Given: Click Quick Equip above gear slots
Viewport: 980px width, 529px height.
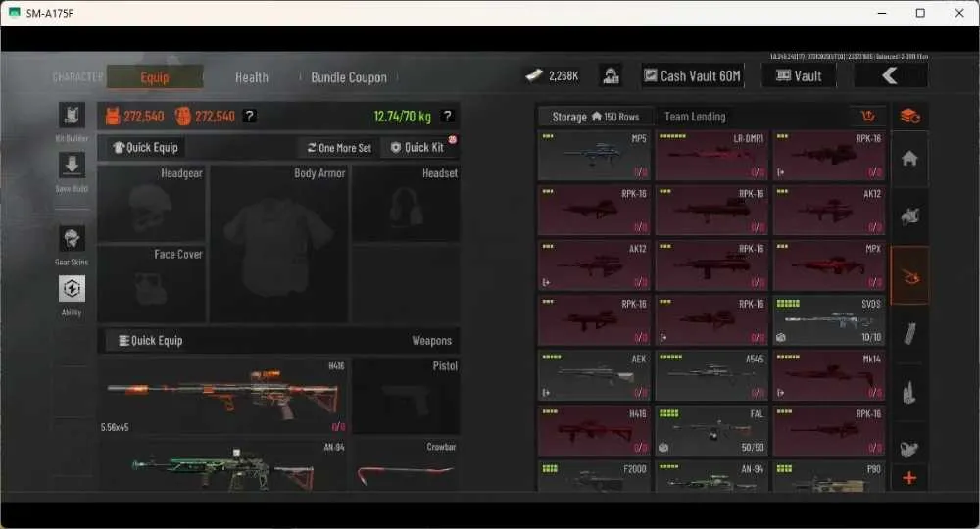Looking at the screenshot, I should [146, 147].
